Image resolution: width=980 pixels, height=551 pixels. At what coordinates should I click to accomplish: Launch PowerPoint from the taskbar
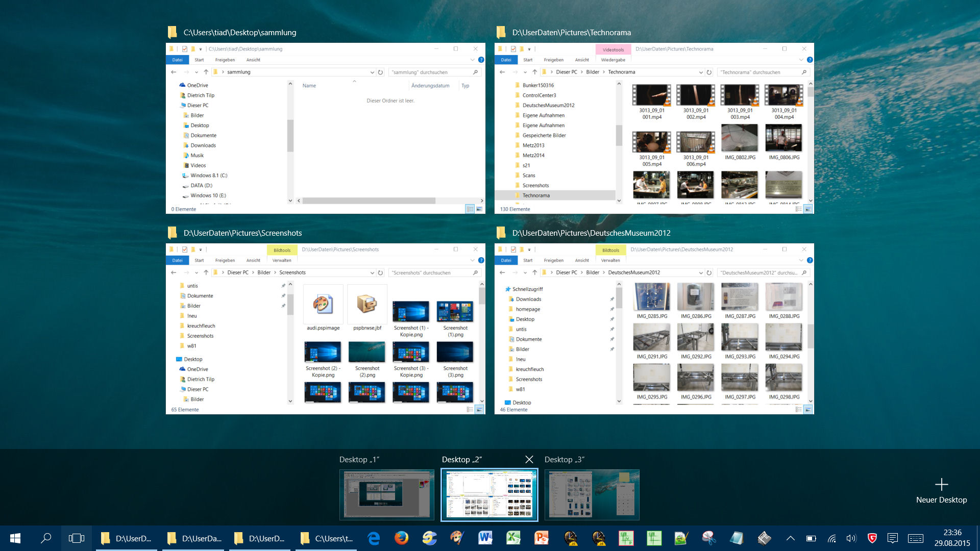(541, 538)
